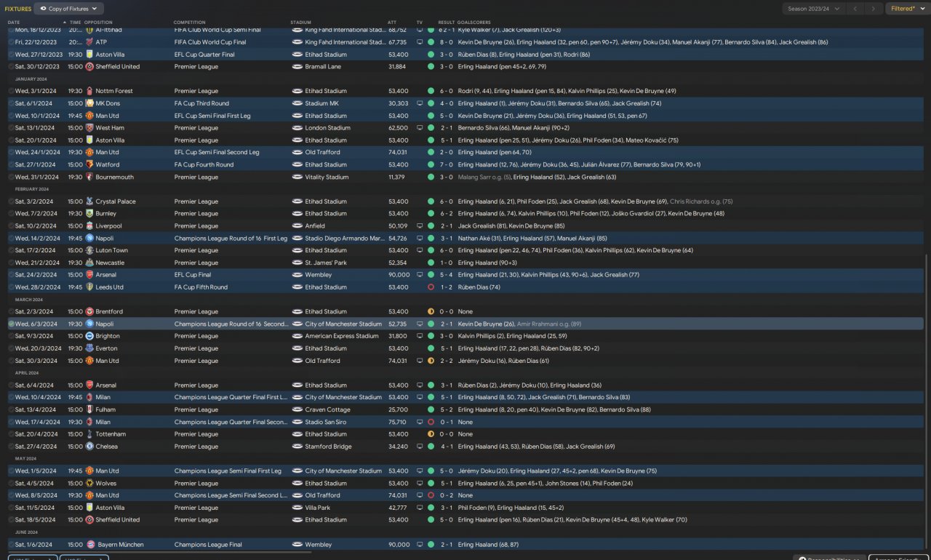Tick the selection circle for the West Ham fixture
Image resolution: width=931 pixels, height=560 pixels.
pyautogui.click(x=11, y=128)
